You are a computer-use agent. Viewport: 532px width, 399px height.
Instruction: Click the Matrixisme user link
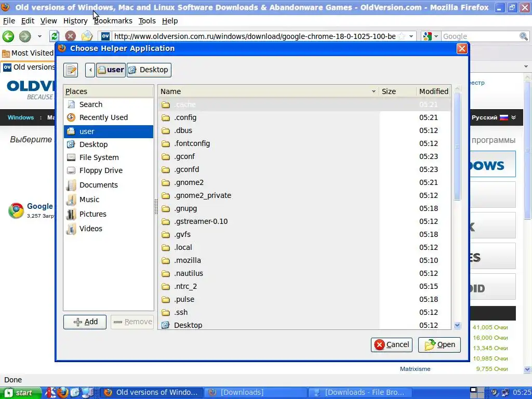(x=415, y=369)
